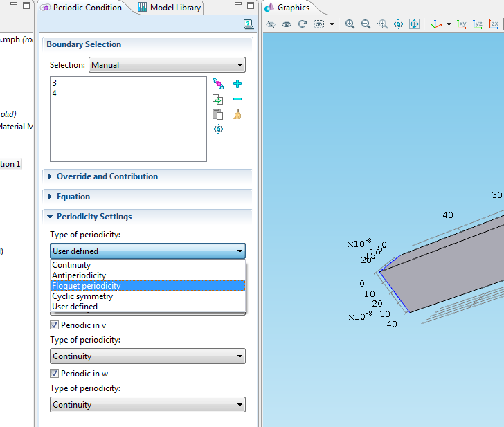The image size is (504, 427).
Task: Click the Clear Selection broom icon
Action: (x=237, y=114)
